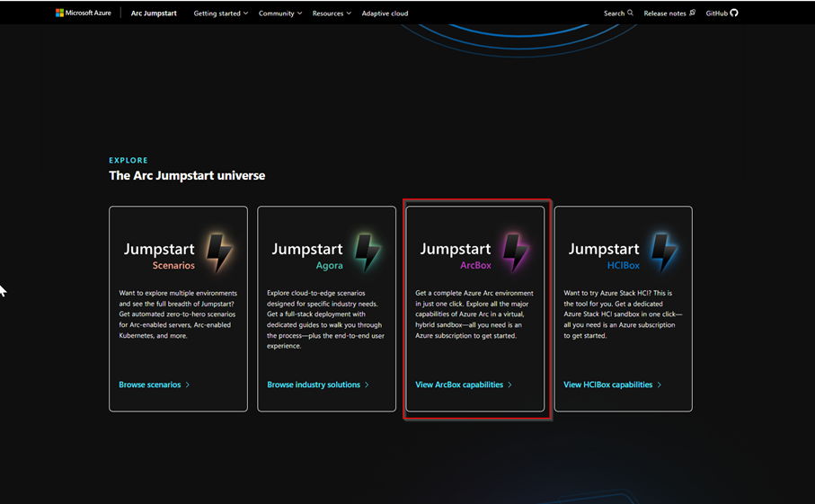The image size is (815, 504).
Task: Expand the Community menu dropdown
Action: 279,13
